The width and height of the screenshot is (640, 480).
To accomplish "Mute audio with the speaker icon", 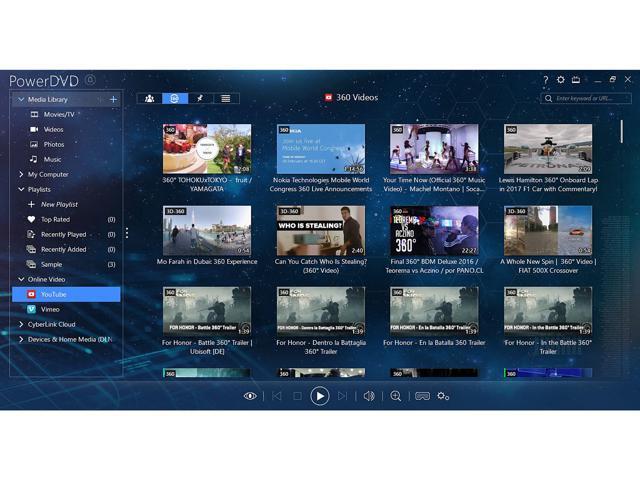I will pyautogui.click(x=369, y=396).
